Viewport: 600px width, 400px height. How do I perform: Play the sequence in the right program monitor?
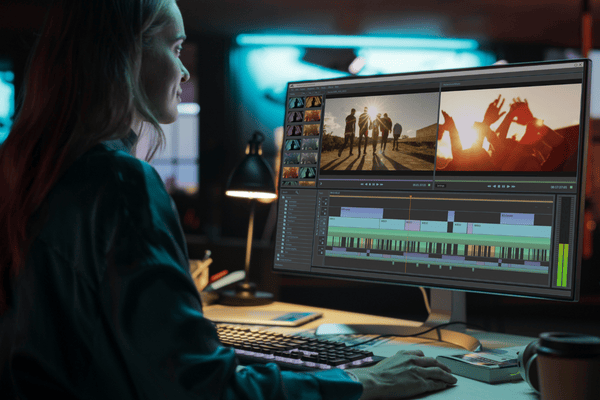click(509, 186)
